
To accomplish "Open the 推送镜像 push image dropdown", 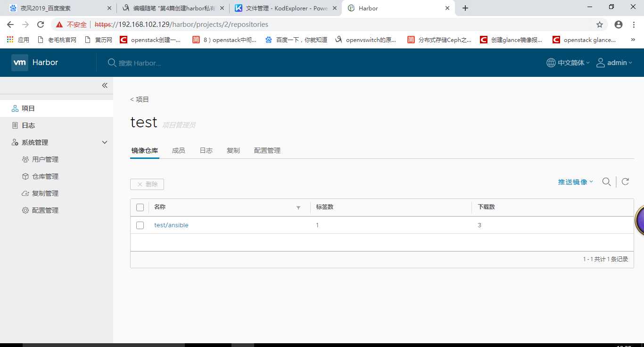I will (x=576, y=182).
